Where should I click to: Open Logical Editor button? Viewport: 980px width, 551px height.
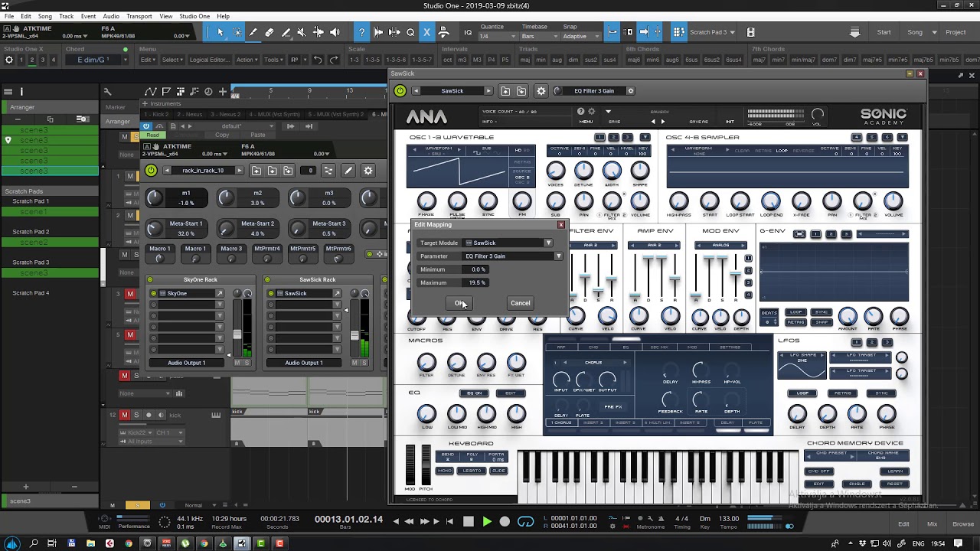pyautogui.click(x=209, y=60)
